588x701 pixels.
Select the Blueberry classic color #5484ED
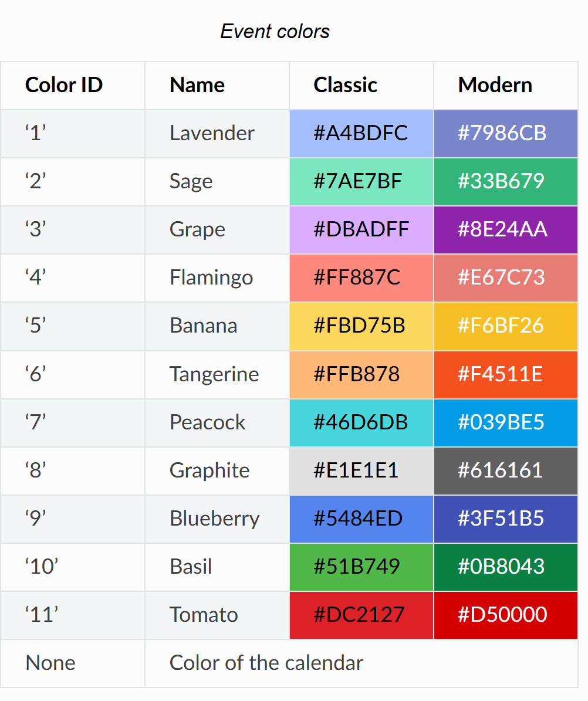[361, 519]
